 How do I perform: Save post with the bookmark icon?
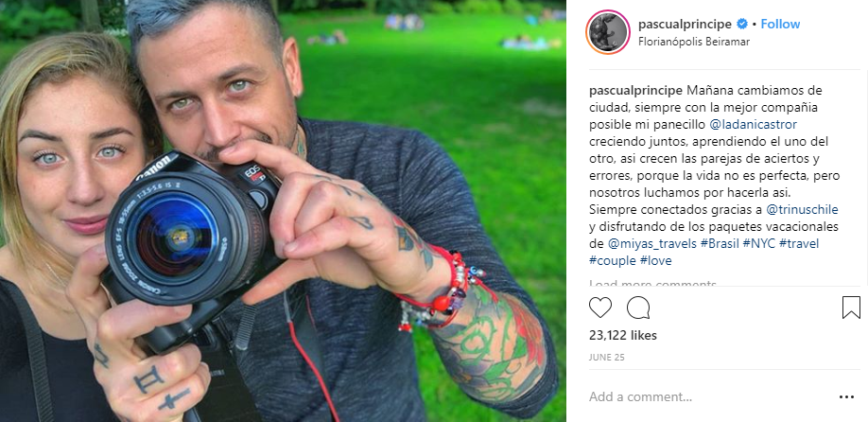[x=851, y=308]
